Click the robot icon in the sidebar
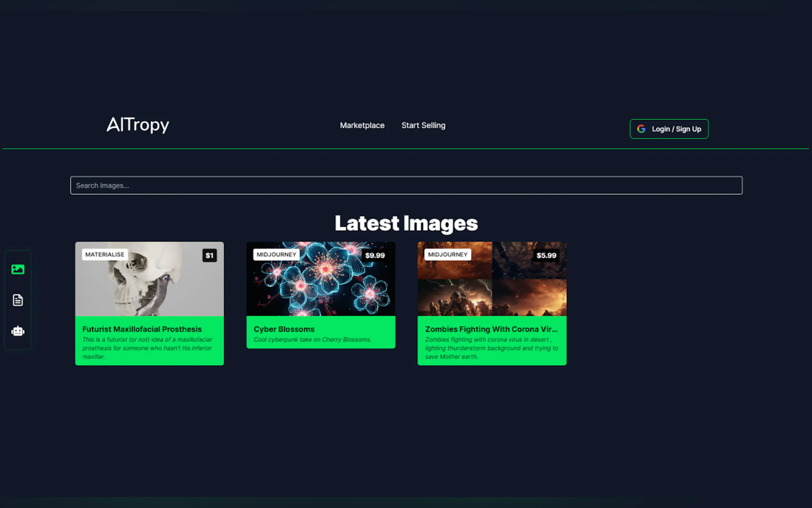 click(x=18, y=331)
